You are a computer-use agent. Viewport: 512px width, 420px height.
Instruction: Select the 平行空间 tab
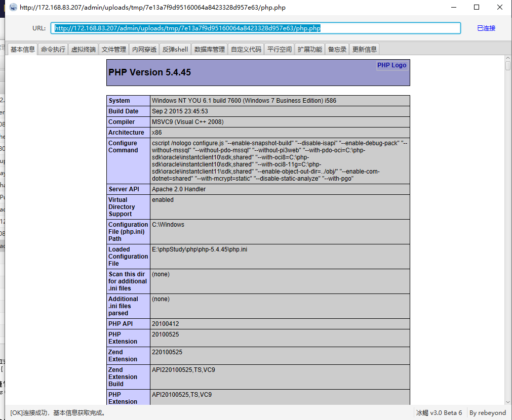pos(279,49)
